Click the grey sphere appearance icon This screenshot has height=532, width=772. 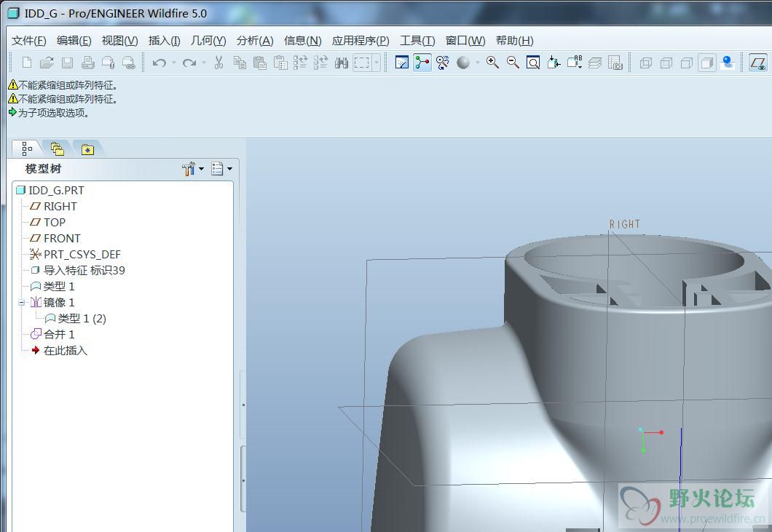[462, 63]
